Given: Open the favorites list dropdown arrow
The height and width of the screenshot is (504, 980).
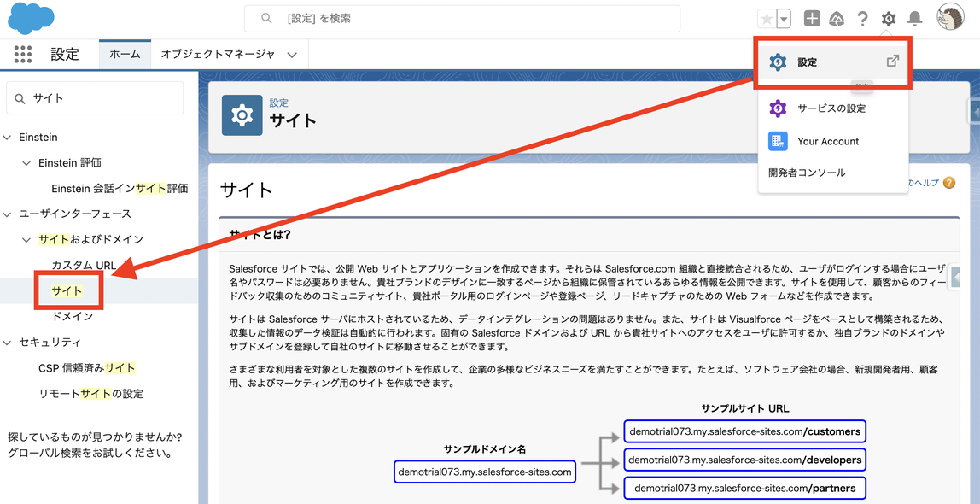Looking at the screenshot, I should click(784, 19).
